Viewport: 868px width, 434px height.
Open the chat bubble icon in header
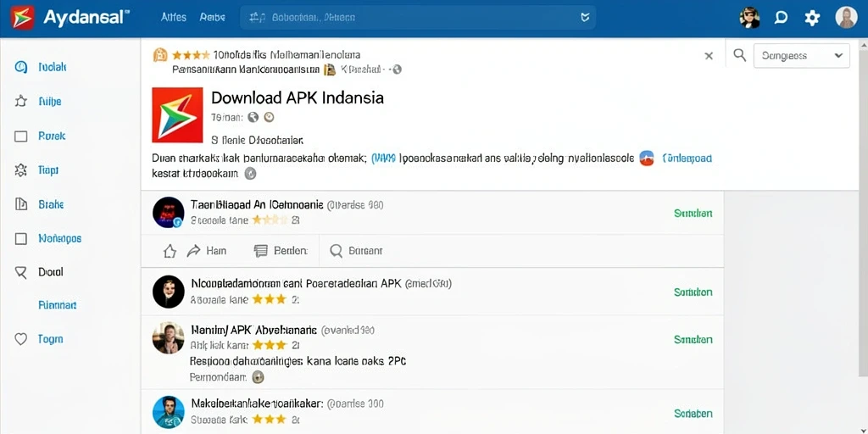click(781, 18)
